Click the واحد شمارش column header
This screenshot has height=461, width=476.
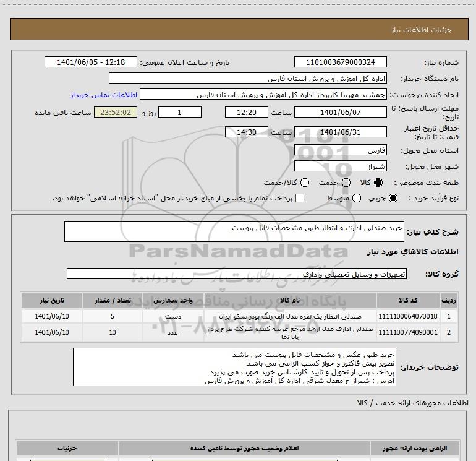point(173,300)
